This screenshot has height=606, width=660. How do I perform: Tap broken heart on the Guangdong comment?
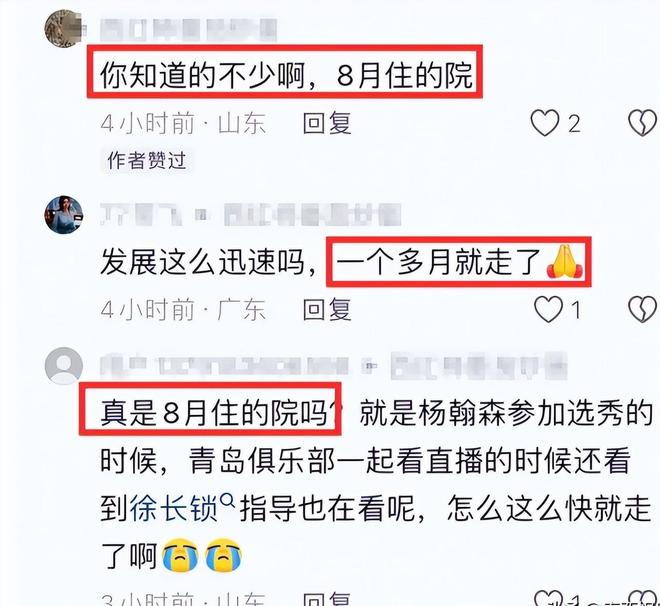[x=643, y=309]
